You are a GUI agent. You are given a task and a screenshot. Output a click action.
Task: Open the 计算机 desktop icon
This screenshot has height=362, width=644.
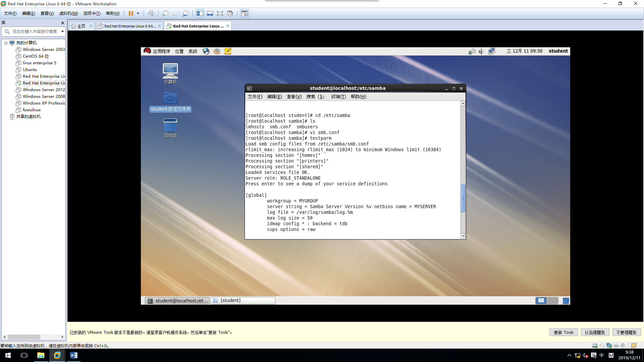pos(170,73)
